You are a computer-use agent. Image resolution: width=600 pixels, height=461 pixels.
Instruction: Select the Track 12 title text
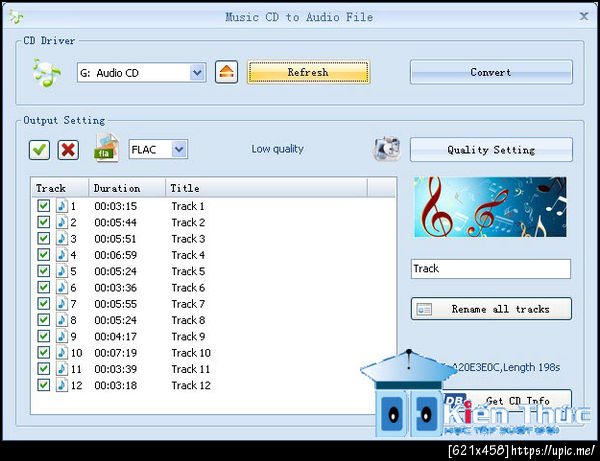(x=191, y=386)
